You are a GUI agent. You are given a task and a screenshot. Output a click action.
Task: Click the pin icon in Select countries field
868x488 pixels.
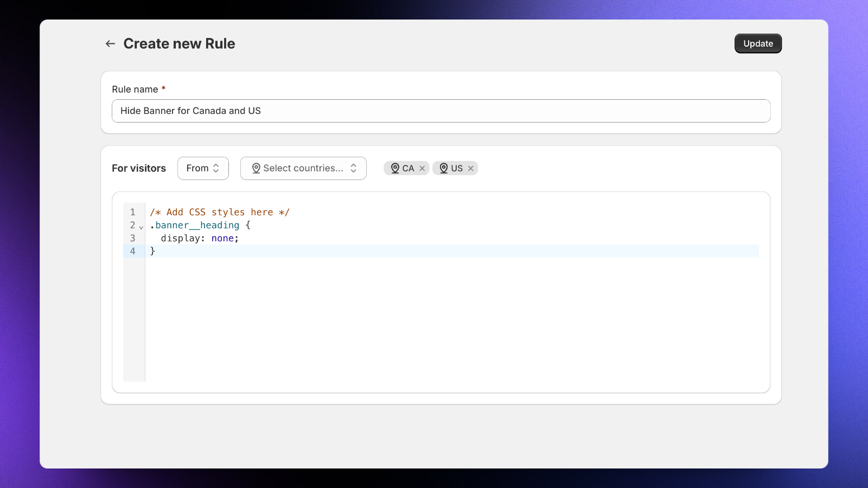point(256,169)
